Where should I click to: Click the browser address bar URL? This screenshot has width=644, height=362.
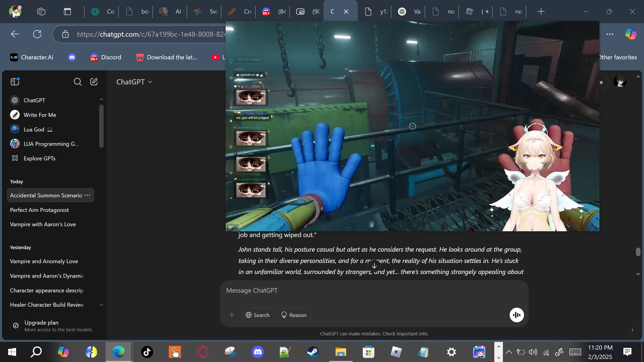(151, 34)
